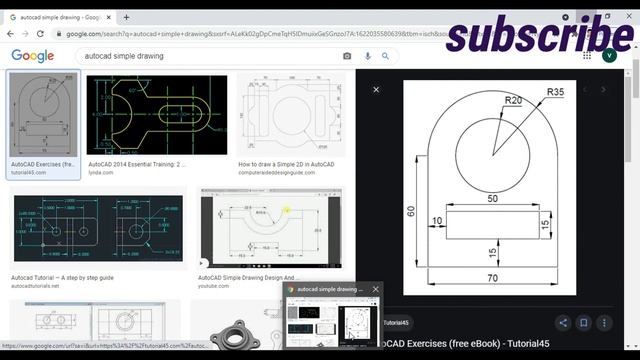This screenshot has width=640, height=360.
Task: Reload the page with the refresh icon
Action: click(40, 34)
